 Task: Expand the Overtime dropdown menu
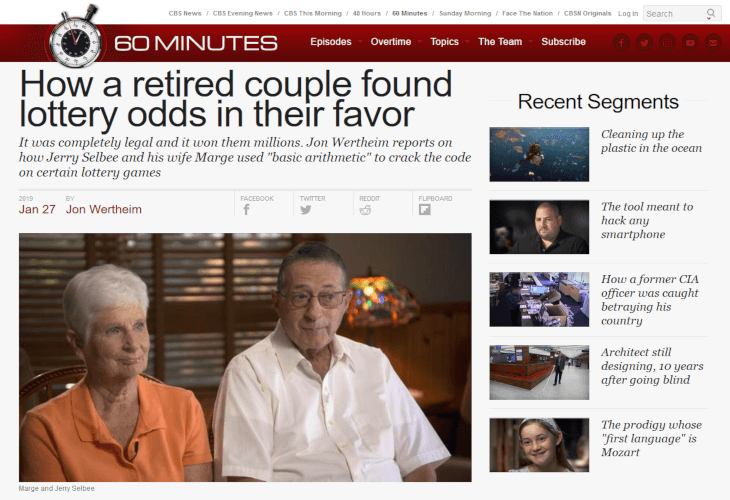point(391,42)
